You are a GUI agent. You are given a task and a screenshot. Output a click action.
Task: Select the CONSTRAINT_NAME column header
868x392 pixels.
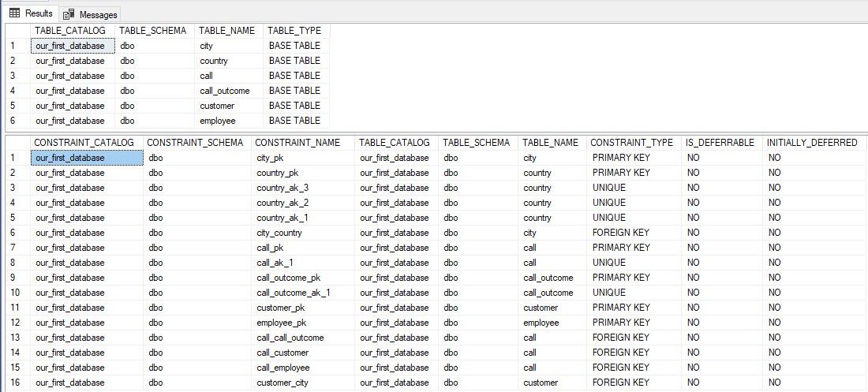point(298,143)
